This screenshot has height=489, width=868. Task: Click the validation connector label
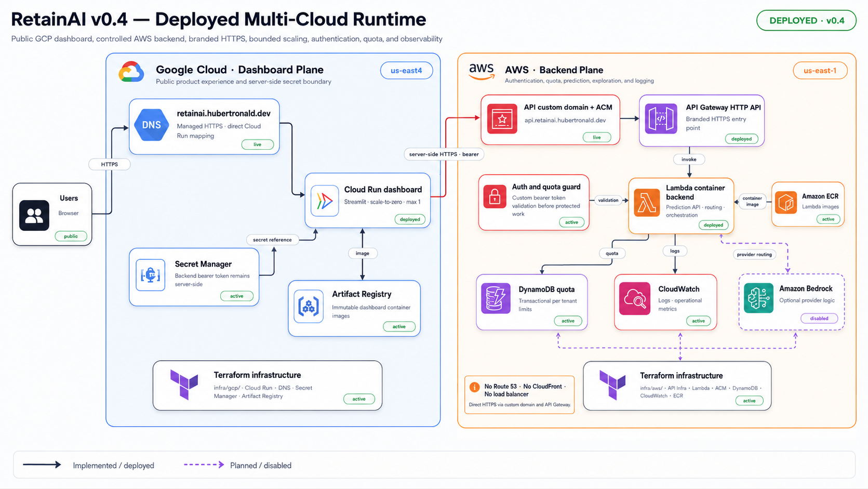[x=608, y=200]
